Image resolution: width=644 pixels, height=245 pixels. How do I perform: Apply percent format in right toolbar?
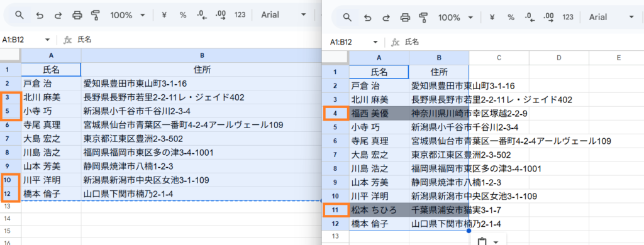[511, 17]
